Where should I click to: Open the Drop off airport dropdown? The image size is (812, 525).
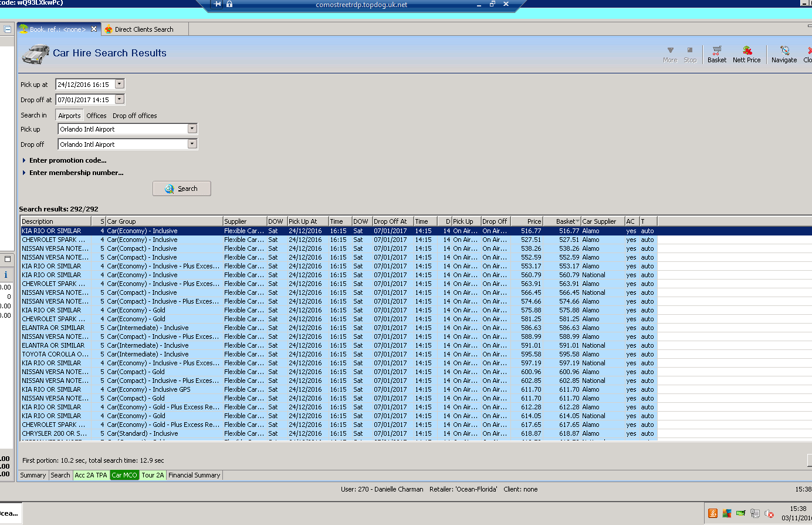192,144
